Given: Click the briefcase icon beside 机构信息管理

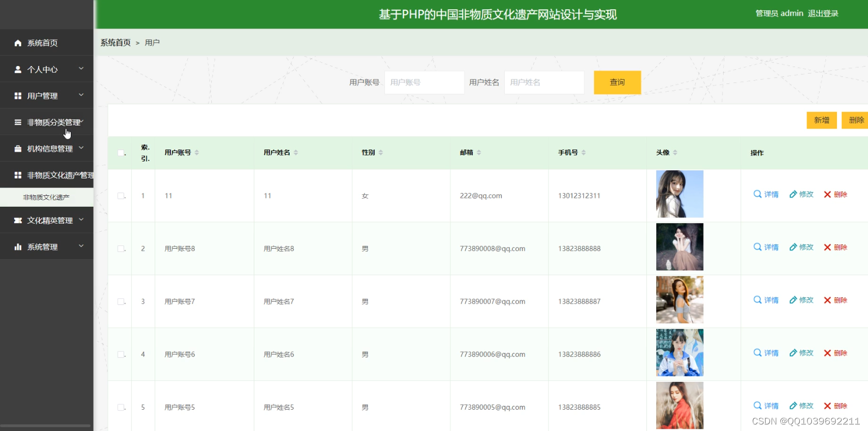Looking at the screenshot, I should pos(18,149).
